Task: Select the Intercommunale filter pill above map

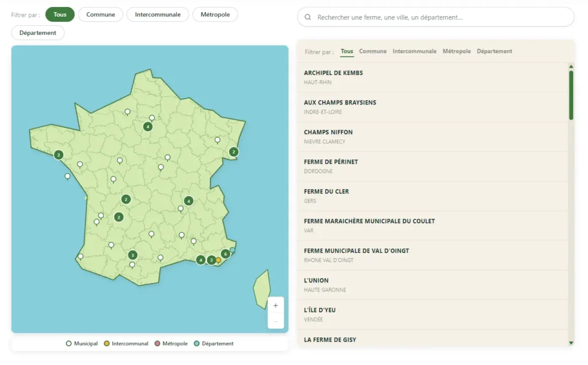Action: 158,14
